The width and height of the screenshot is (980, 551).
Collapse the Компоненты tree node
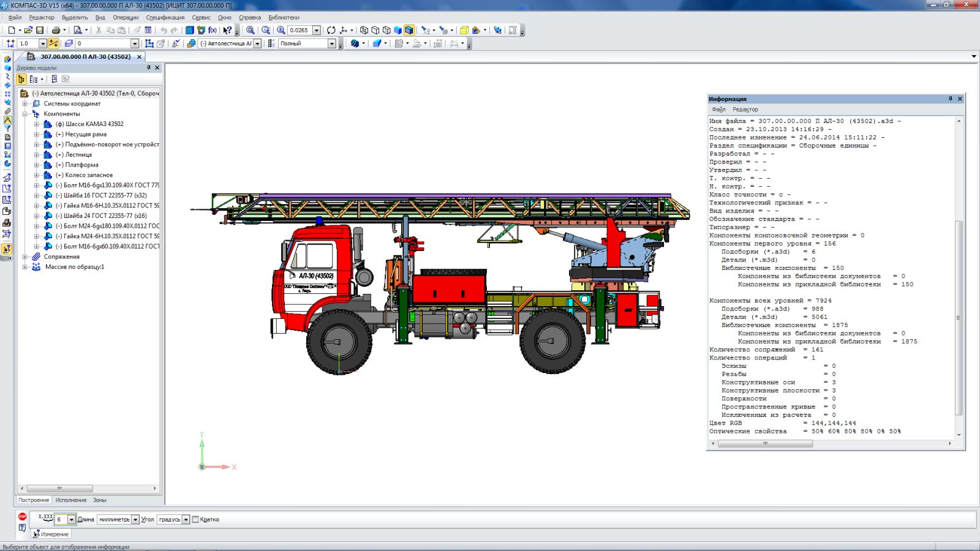25,114
